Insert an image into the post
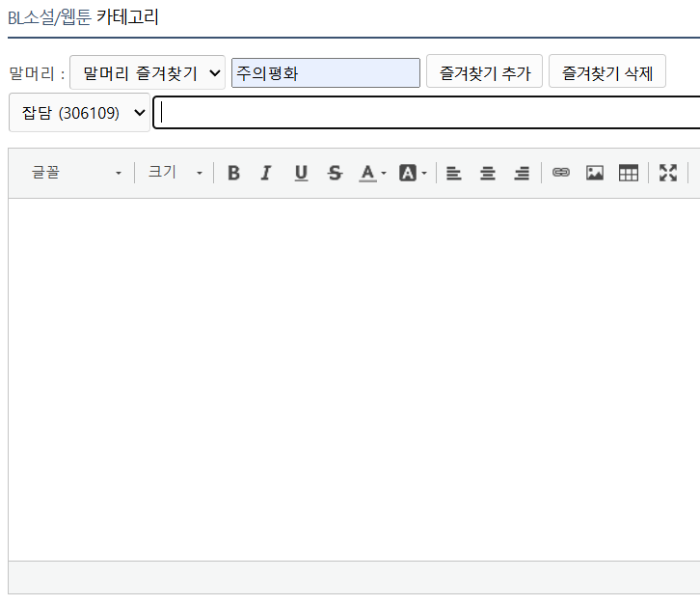 coord(595,173)
